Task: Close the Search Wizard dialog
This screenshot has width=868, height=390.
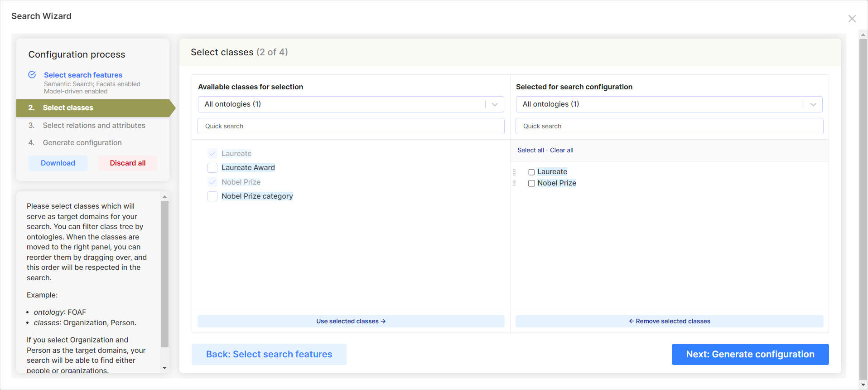Action: pos(852,19)
